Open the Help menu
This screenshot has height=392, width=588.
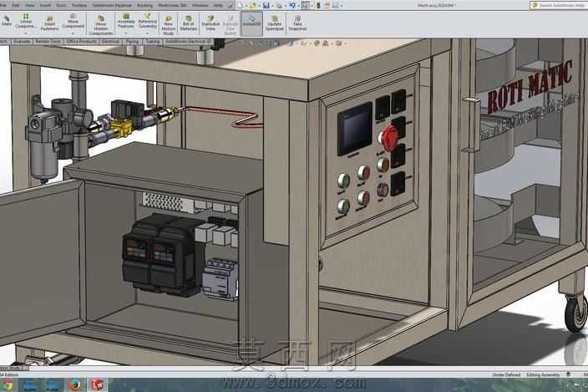click(218, 5)
